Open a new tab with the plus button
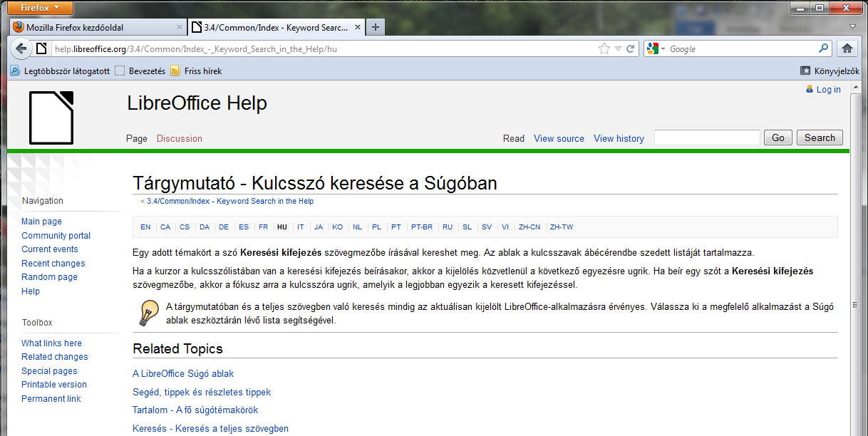Viewport: 868px width, 436px height. click(376, 28)
